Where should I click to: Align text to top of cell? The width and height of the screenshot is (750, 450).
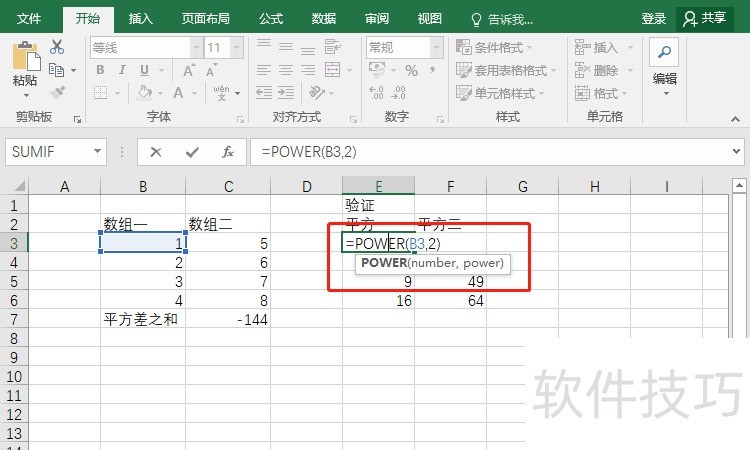coord(264,45)
